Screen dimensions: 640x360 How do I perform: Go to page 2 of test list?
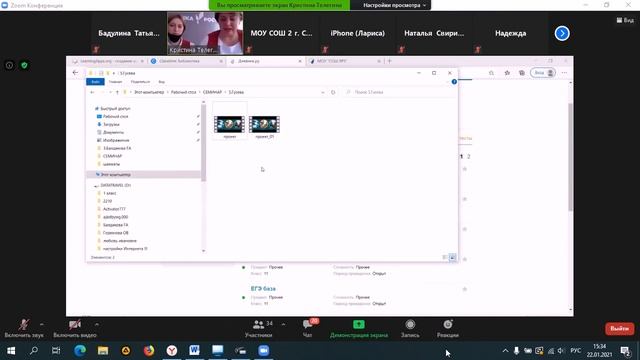[469, 156]
